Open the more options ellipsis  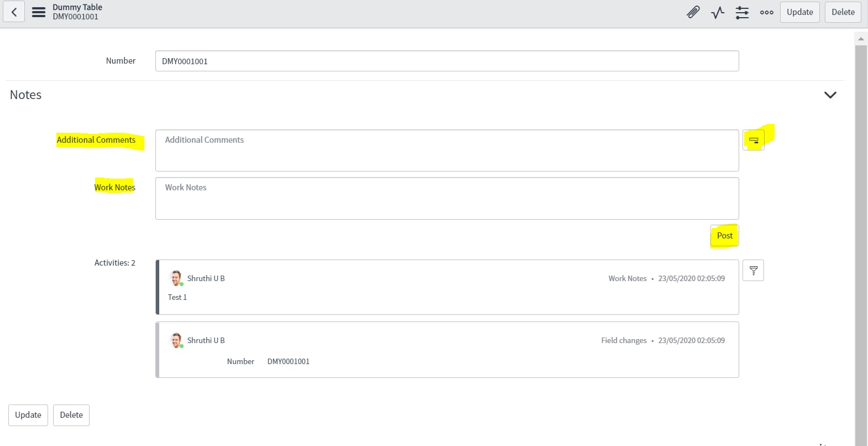pos(766,12)
